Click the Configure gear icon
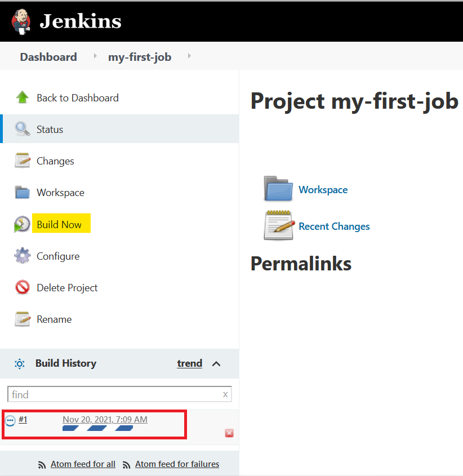Viewport: 463px width, 476px height. (23, 256)
